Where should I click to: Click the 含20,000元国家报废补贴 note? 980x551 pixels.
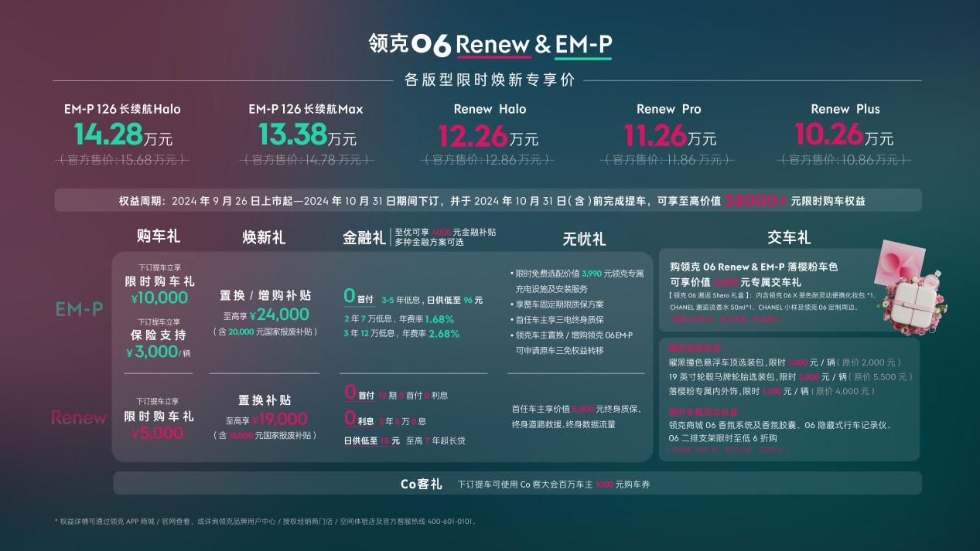coord(265,332)
